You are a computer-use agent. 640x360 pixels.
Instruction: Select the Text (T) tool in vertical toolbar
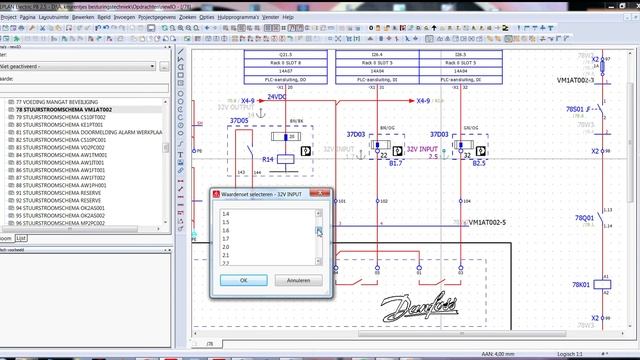[x=180, y=155]
